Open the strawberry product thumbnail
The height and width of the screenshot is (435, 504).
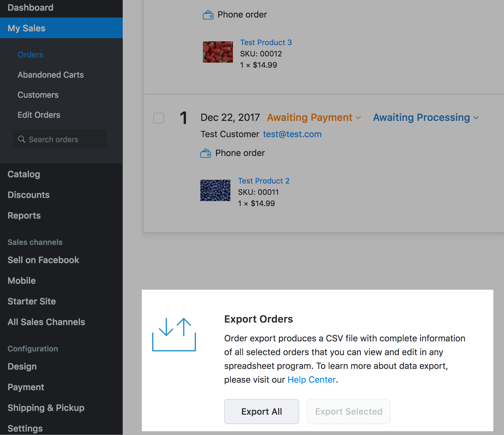point(218,52)
